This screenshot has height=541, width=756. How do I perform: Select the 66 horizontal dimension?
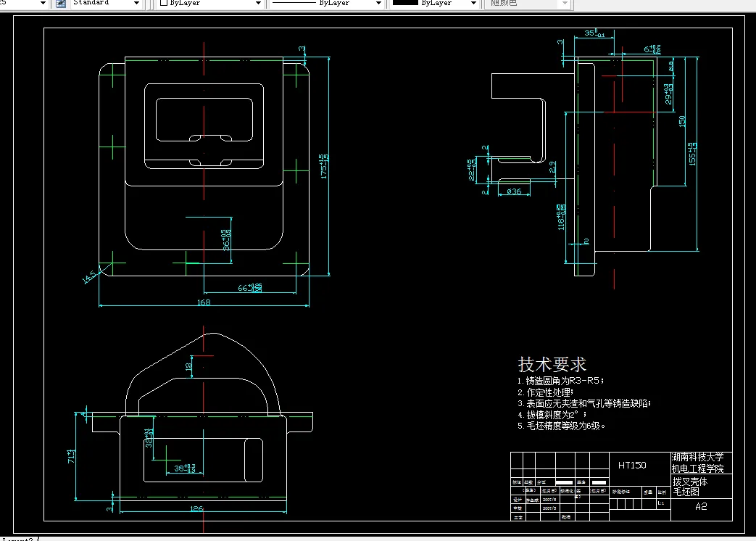point(250,288)
